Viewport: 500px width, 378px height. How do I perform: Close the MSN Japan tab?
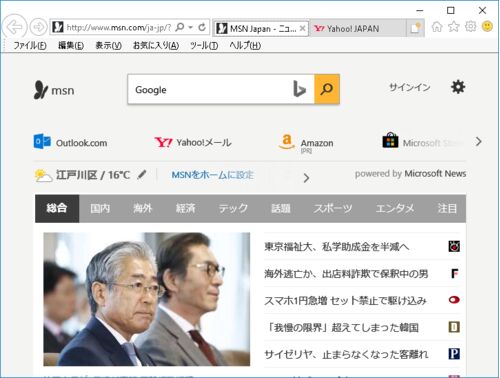click(302, 28)
